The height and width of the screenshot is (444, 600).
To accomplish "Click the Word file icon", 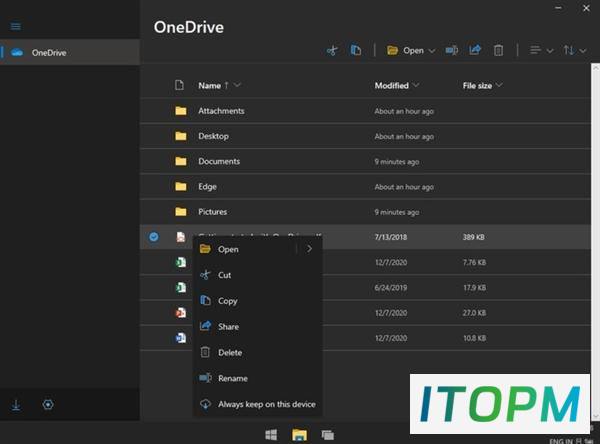I will coord(181,338).
